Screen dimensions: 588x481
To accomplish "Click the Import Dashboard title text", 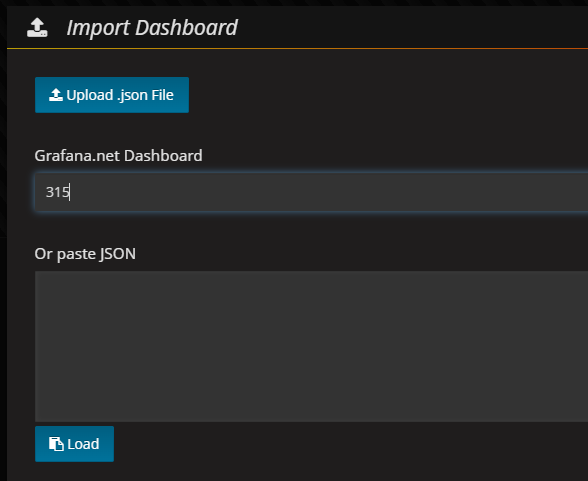I will click(x=152, y=28).
